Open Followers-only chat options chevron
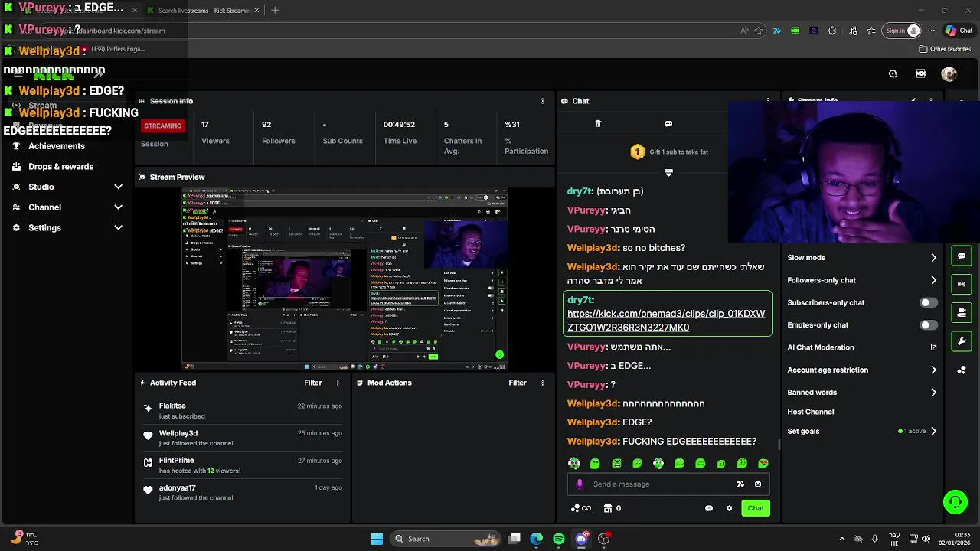 [x=933, y=280]
